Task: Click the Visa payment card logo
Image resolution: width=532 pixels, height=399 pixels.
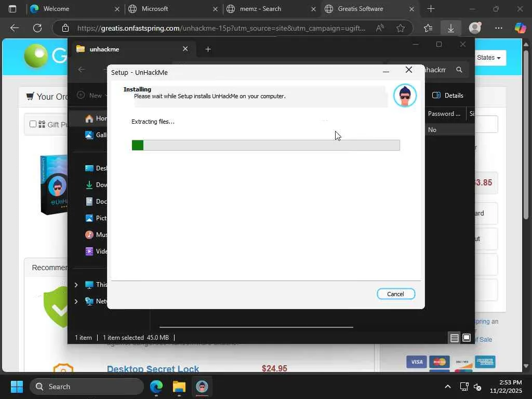Action: pos(417,362)
